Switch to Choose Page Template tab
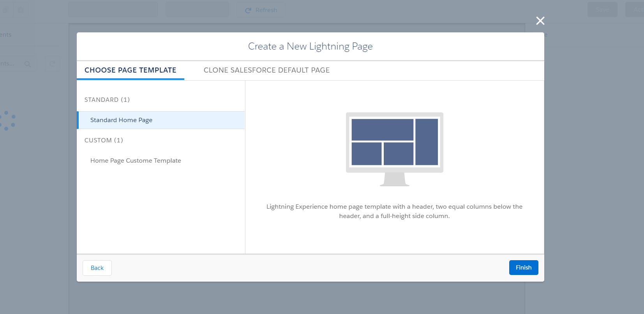This screenshot has width=644, height=314. coord(130,70)
